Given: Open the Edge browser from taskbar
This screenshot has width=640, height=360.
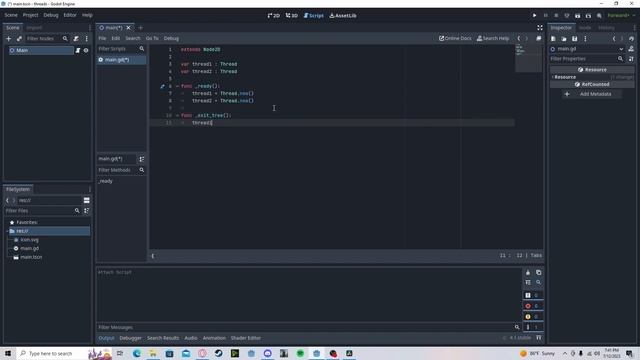Looking at the screenshot, I should [136, 353].
